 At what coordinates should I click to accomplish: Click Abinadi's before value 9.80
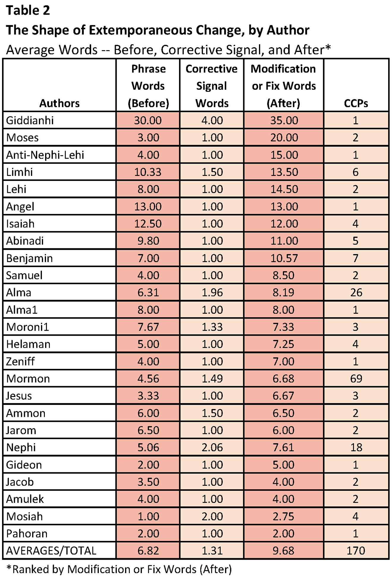click(148, 241)
